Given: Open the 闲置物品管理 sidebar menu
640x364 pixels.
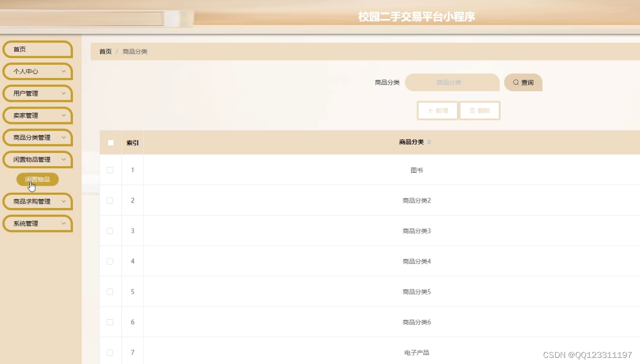Looking at the screenshot, I should pyautogui.click(x=37, y=159).
